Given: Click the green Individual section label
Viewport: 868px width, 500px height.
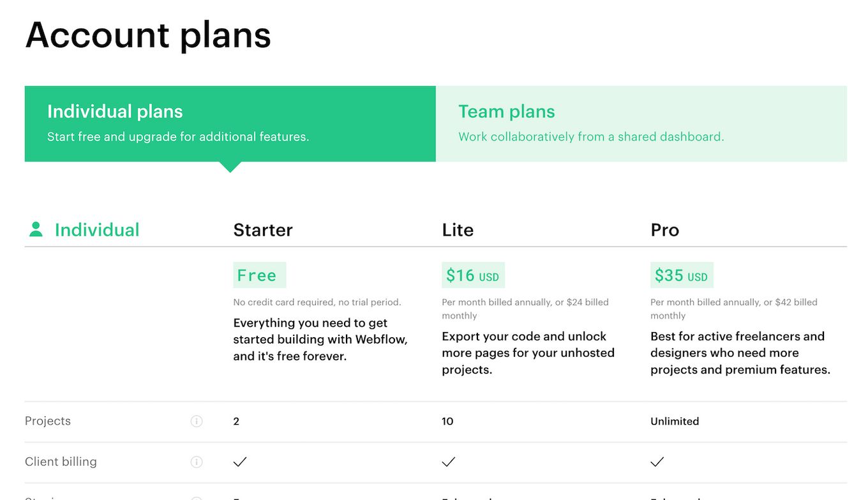Looking at the screenshot, I should (97, 230).
